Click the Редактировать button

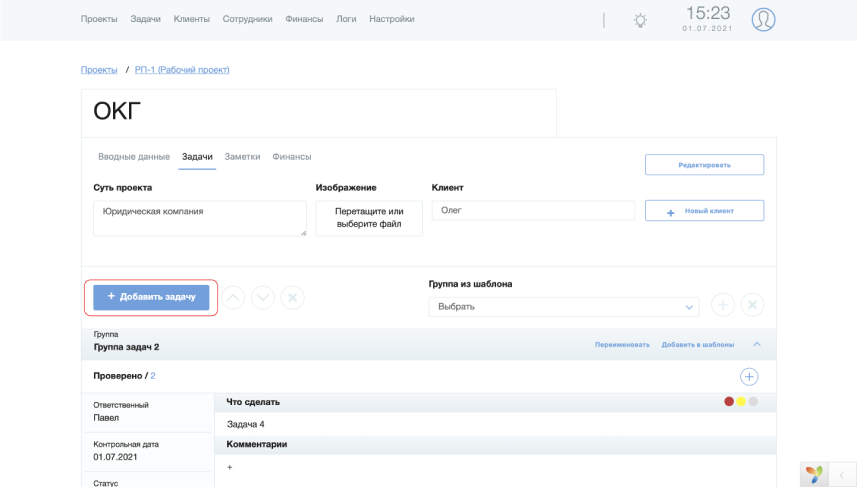pos(705,165)
